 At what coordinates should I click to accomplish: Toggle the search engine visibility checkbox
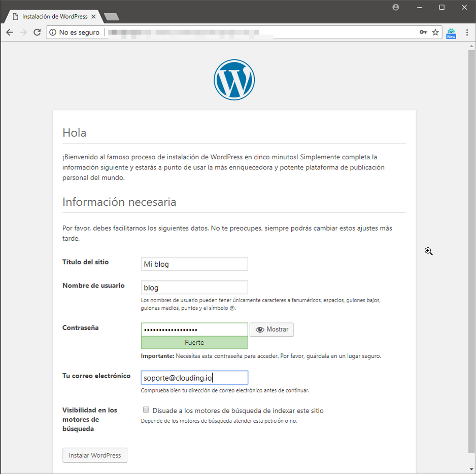click(x=146, y=410)
